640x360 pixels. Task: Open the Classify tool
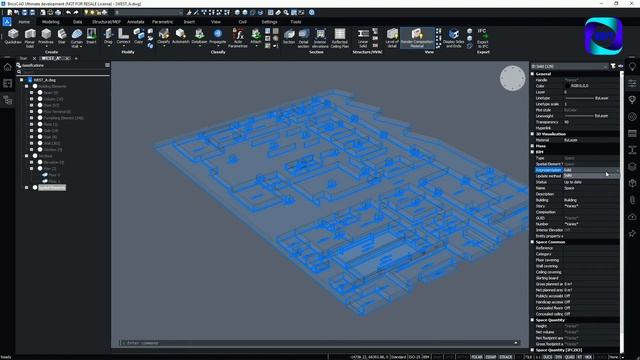click(x=164, y=36)
